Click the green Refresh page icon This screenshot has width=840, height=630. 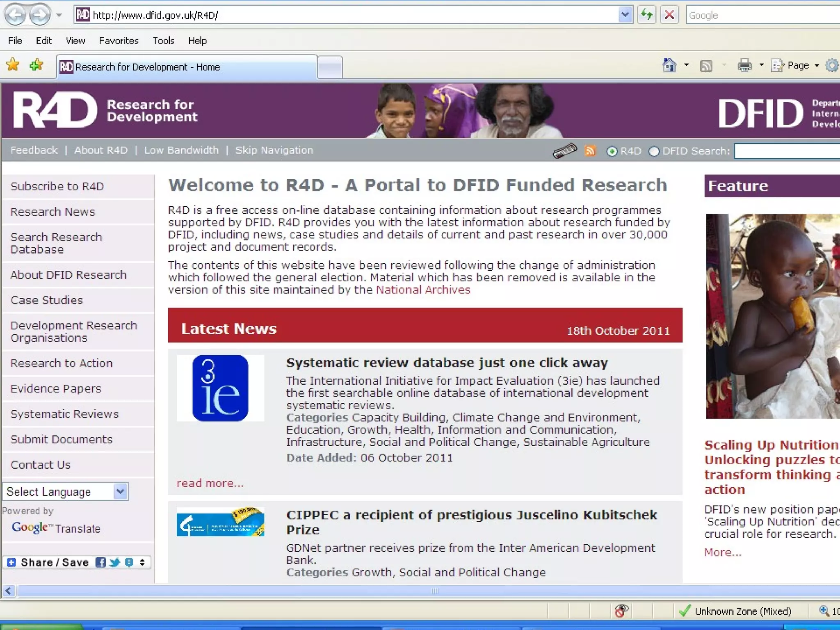646,15
